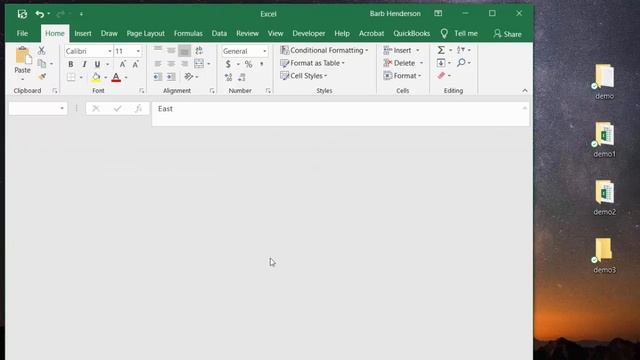This screenshot has height=360, width=640.
Task: Undo the last action
Action: (x=39, y=14)
